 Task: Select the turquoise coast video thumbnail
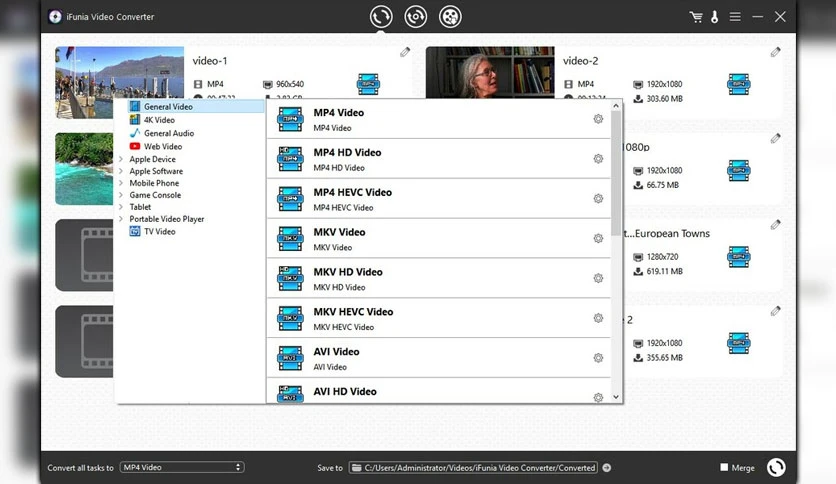[84, 168]
